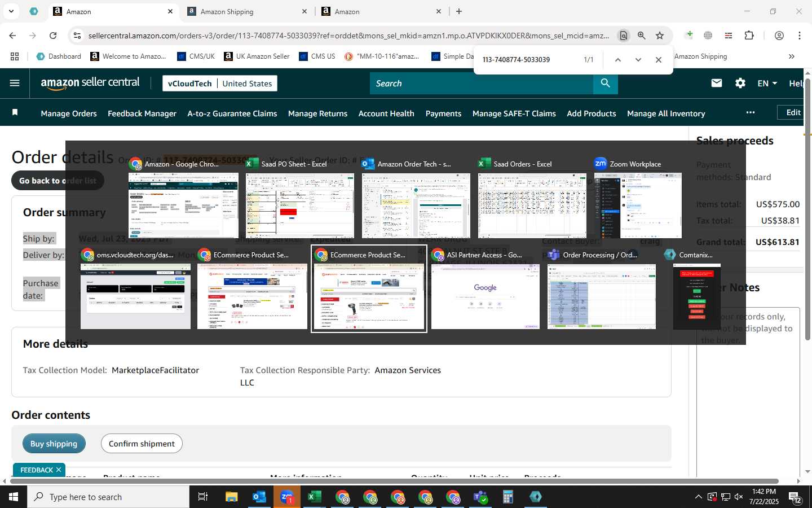Click the browser address bar URL
This screenshot has width=812, height=508.
tap(348, 36)
